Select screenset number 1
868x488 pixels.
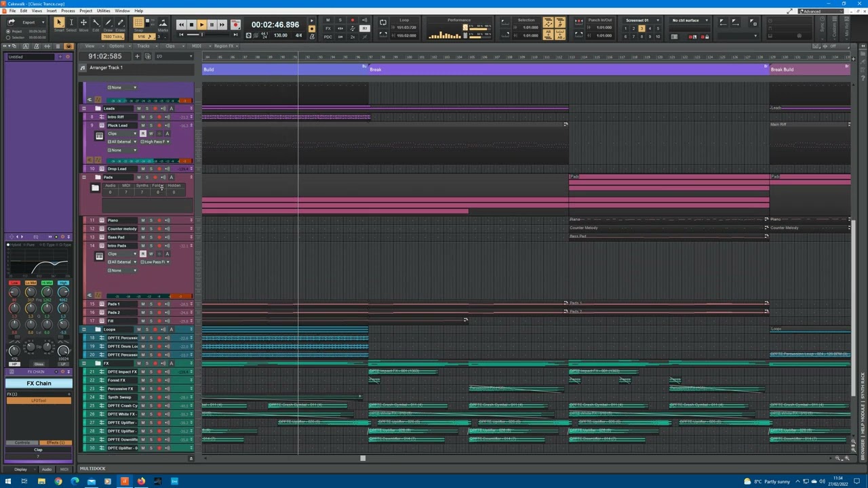pos(626,28)
